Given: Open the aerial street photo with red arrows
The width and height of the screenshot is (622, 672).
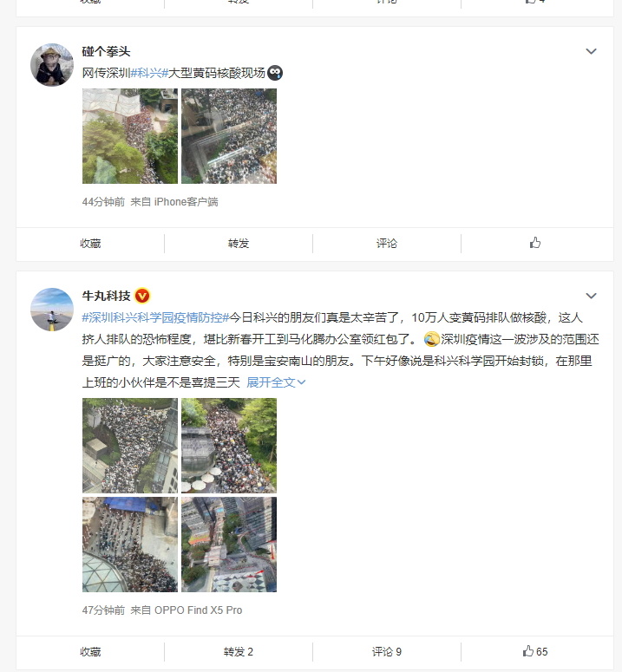Looking at the screenshot, I should coord(229,545).
